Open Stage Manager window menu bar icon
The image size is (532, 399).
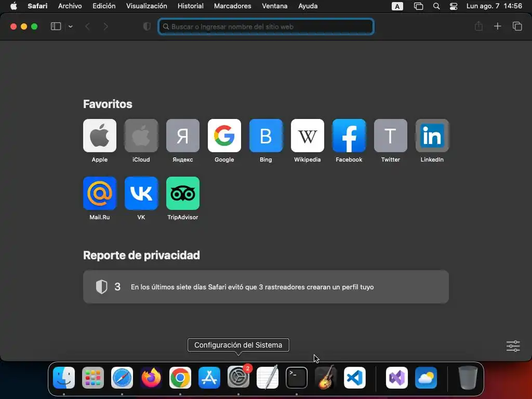tap(418, 6)
